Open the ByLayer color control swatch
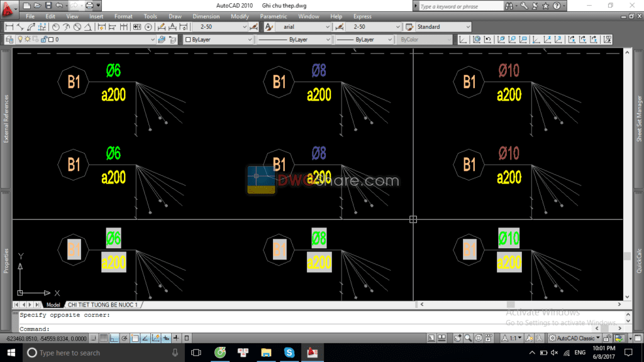 (x=218, y=39)
